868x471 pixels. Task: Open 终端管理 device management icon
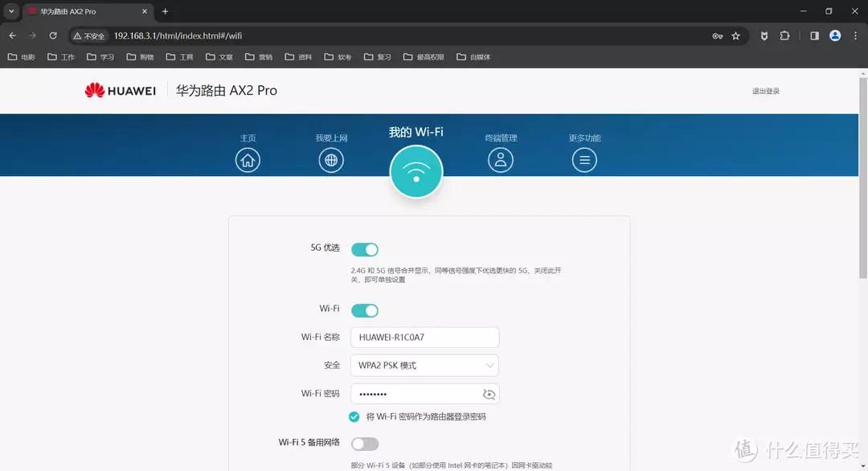[500, 159]
